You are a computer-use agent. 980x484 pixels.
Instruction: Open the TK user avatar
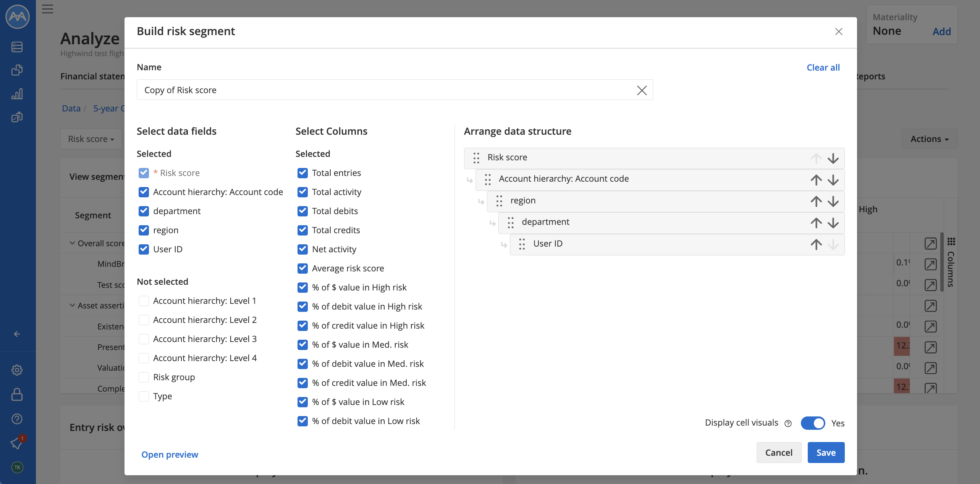point(17,467)
